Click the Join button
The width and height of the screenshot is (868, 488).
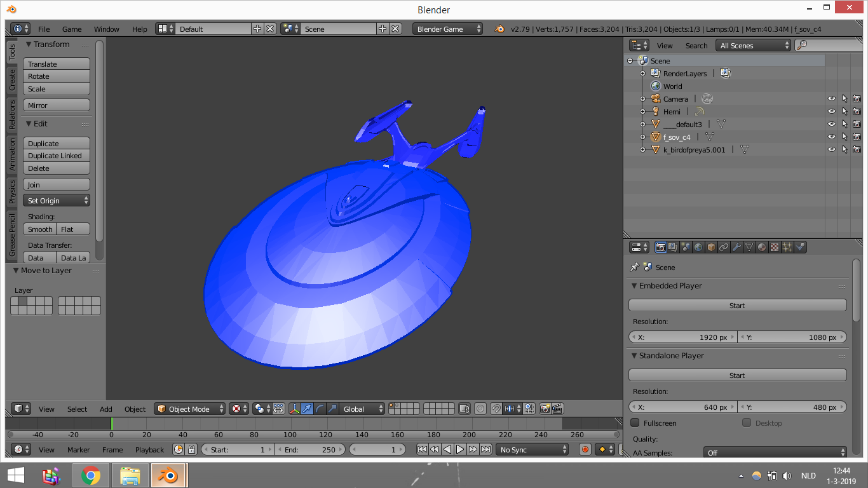tap(57, 184)
